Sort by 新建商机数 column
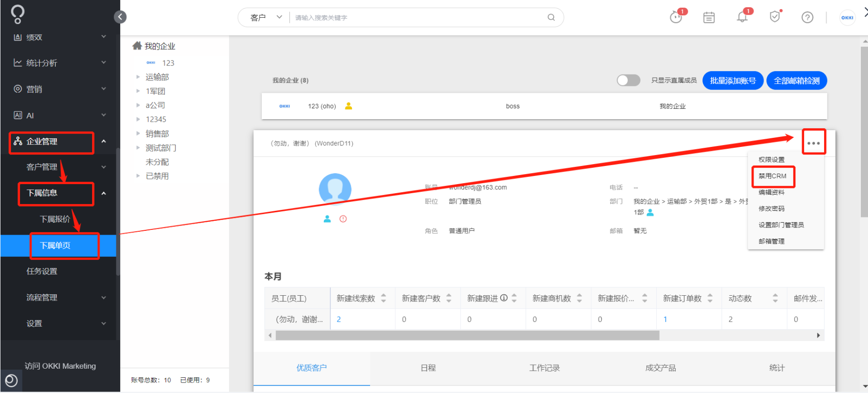 tap(579, 298)
